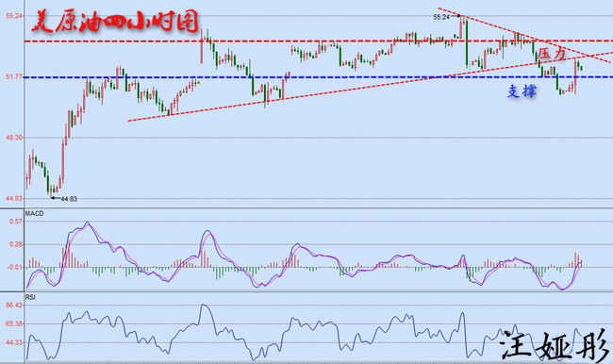Viewport: 613px width, 364px height.
Task: Click the 0.57 MACD axis value
Action: pyautogui.click(x=16, y=222)
